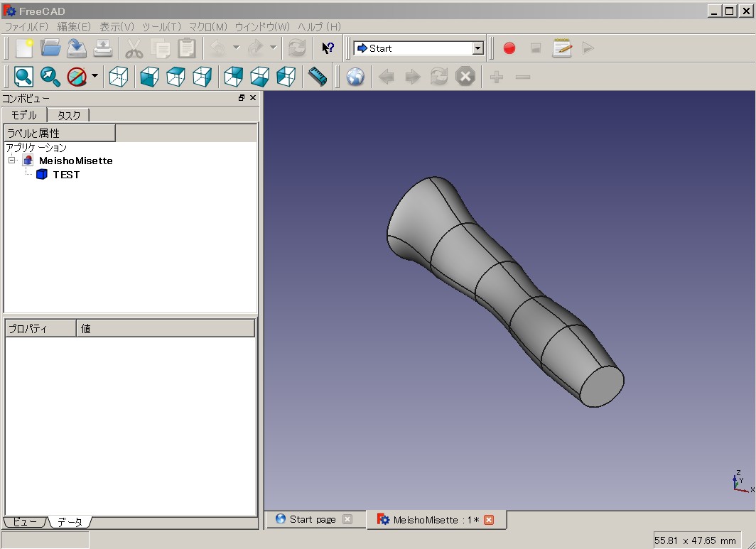Click the Print icon
This screenshot has height=549, width=756.
(103, 48)
